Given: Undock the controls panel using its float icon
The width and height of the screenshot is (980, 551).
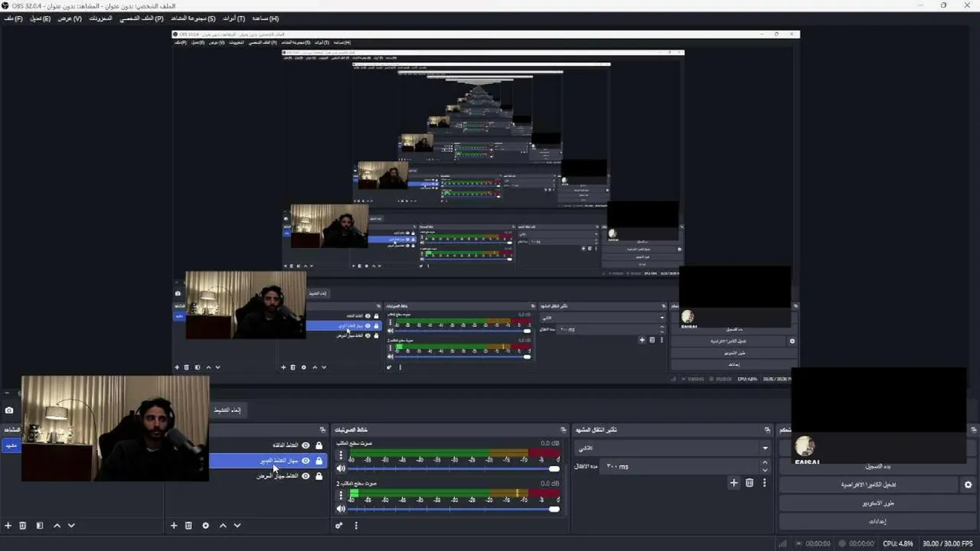Looking at the screenshot, I should 974,430.
